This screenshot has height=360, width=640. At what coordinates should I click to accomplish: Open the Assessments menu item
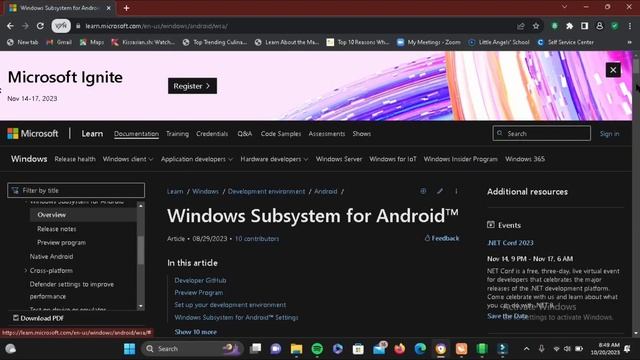point(327,134)
